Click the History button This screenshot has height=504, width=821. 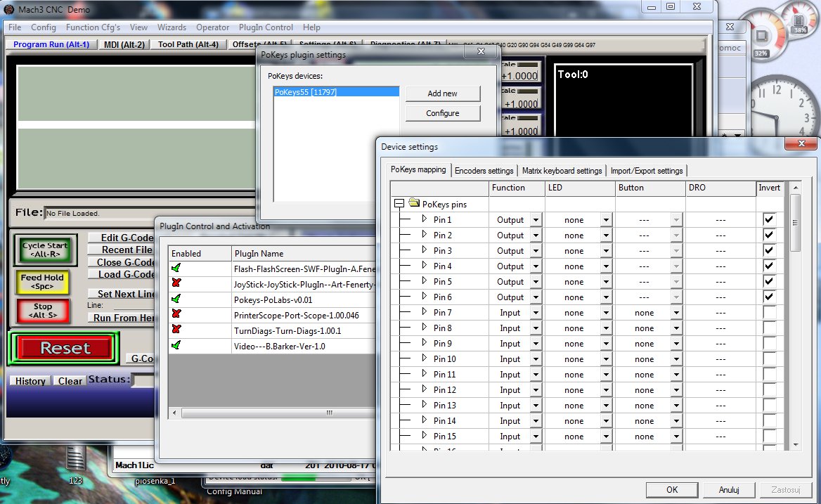pos(30,381)
